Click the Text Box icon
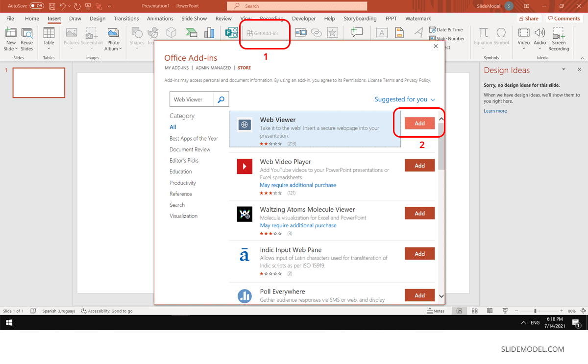The image size is (588, 364). click(x=382, y=33)
